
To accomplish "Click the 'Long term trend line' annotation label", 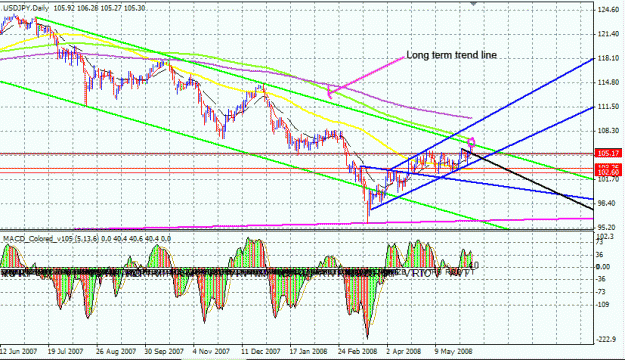I will click(452, 55).
